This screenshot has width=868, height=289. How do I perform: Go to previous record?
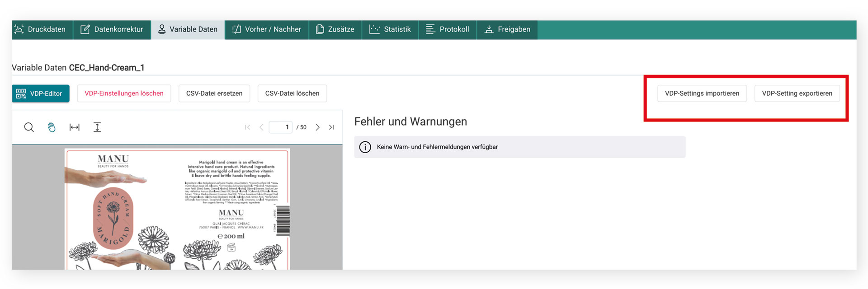coord(261,127)
